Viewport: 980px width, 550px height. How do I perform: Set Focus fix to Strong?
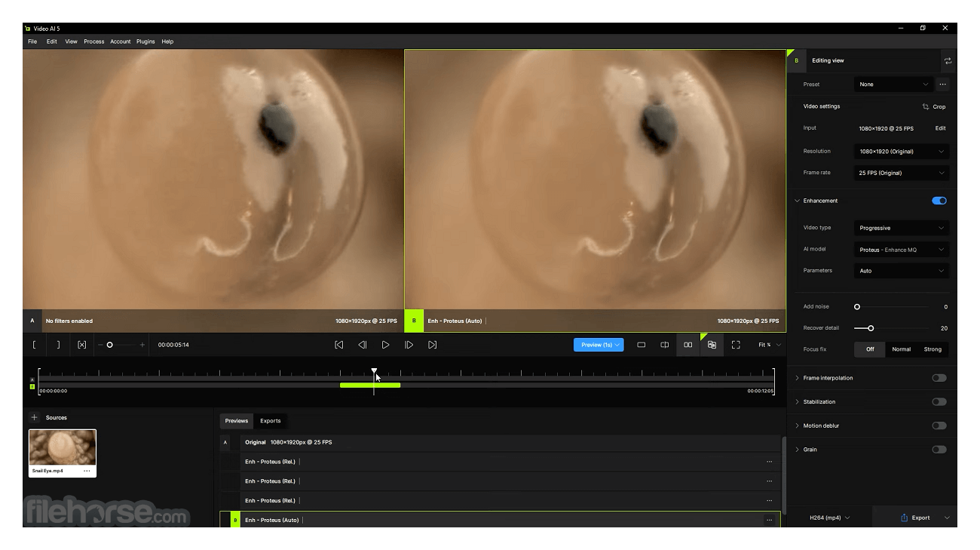tap(933, 349)
